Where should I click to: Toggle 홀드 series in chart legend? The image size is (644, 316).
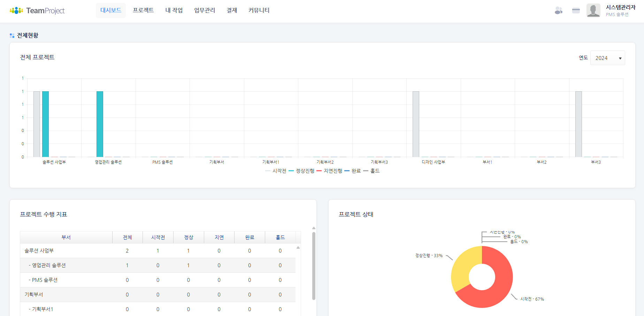(x=371, y=171)
